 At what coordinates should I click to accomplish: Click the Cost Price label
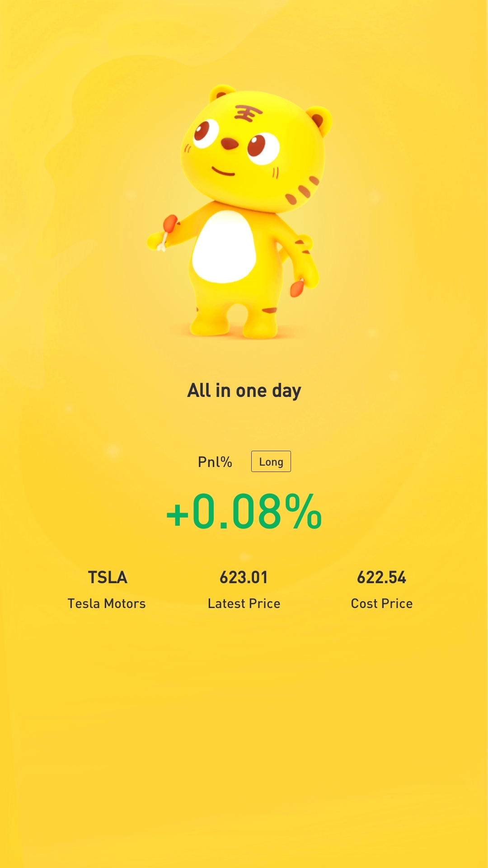coord(382,604)
